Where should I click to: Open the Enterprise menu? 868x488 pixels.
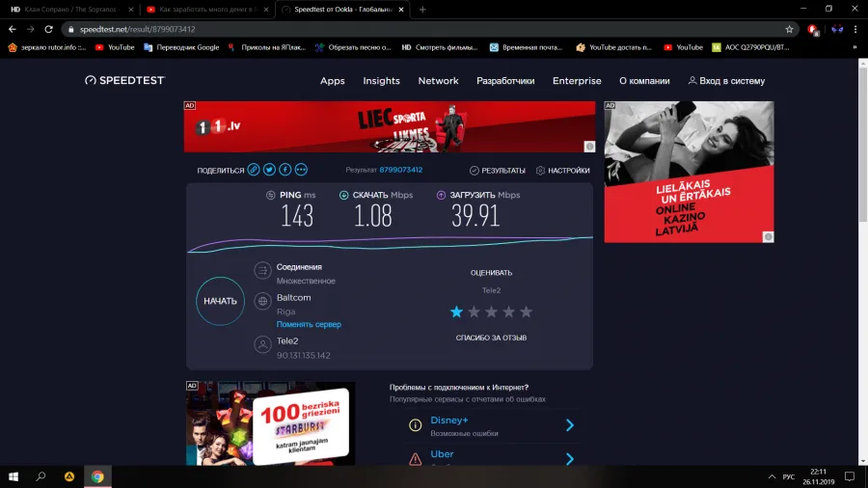577,81
